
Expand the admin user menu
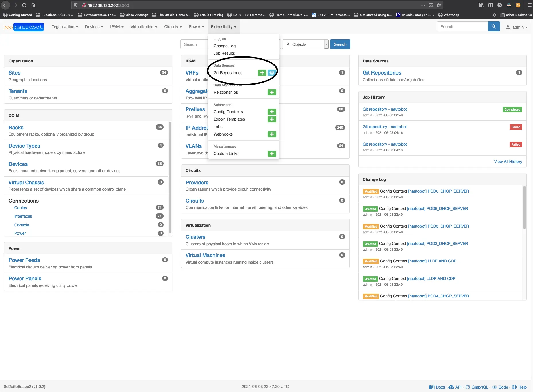[517, 27]
